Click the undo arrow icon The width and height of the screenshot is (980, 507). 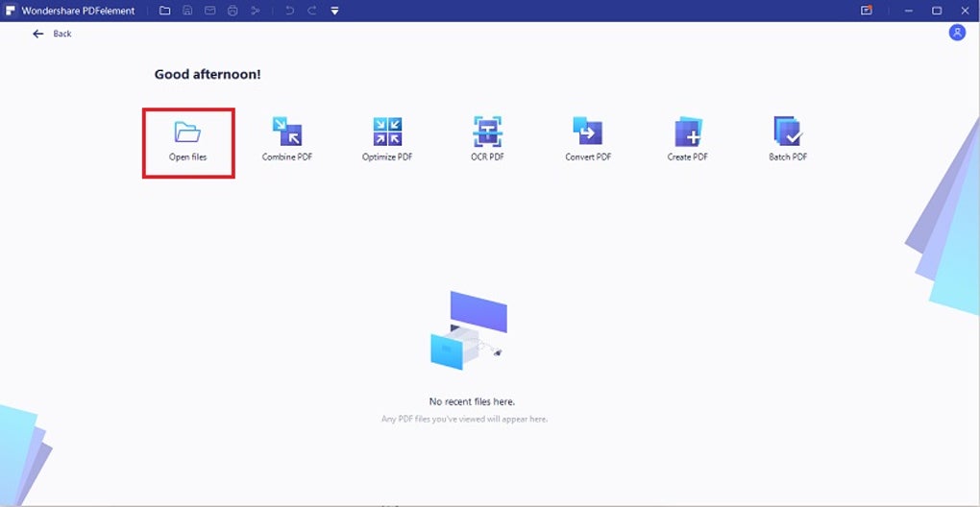[289, 11]
